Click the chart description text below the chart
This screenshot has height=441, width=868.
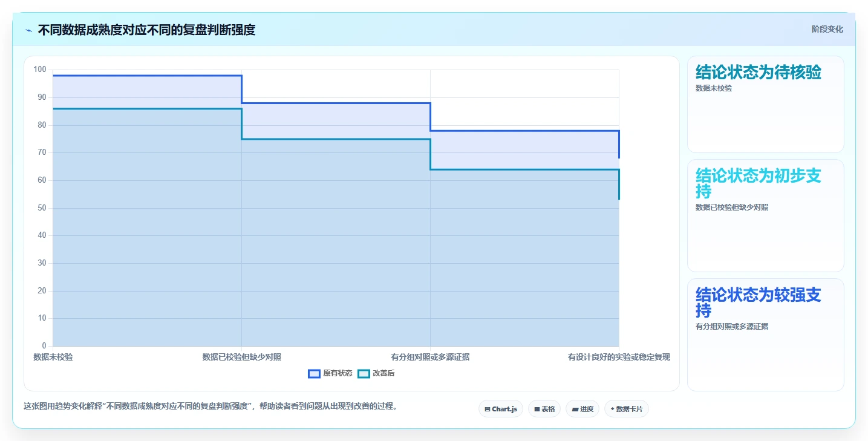pyautogui.click(x=210, y=407)
